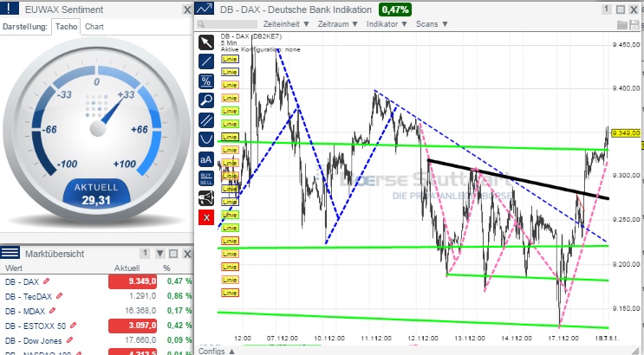Select the curve arc drawing tool
Viewport: 644px width, 355px height.
[x=206, y=139]
